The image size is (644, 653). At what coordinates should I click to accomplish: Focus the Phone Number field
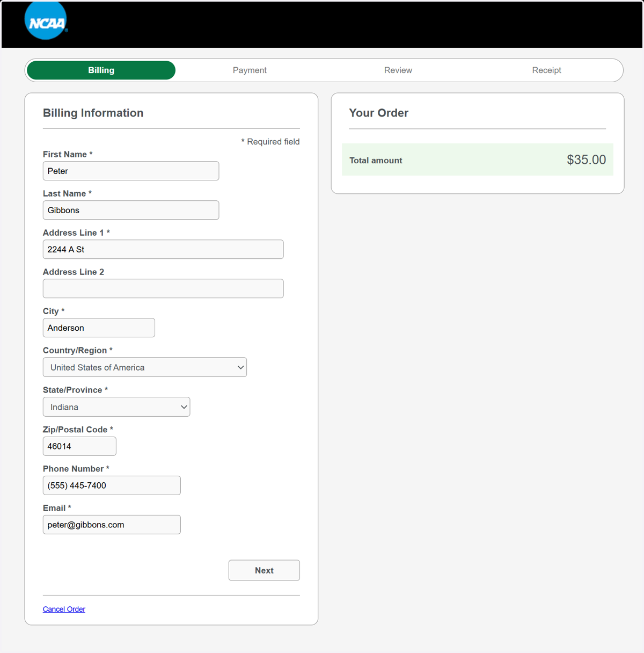click(112, 485)
